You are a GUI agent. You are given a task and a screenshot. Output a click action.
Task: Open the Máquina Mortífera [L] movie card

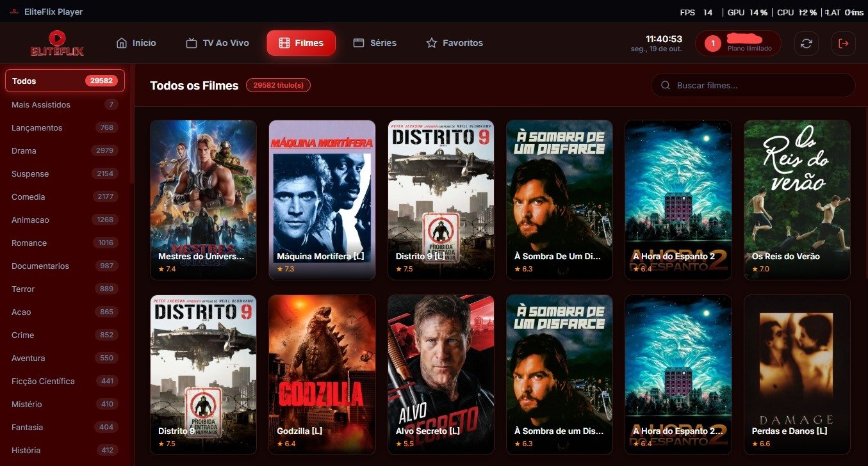[x=322, y=200]
